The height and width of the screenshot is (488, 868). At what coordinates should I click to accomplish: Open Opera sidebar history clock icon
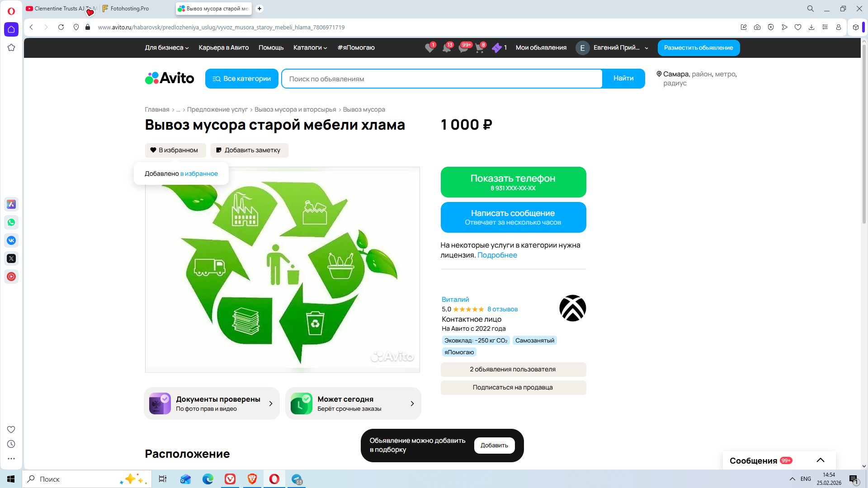tap(11, 444)
